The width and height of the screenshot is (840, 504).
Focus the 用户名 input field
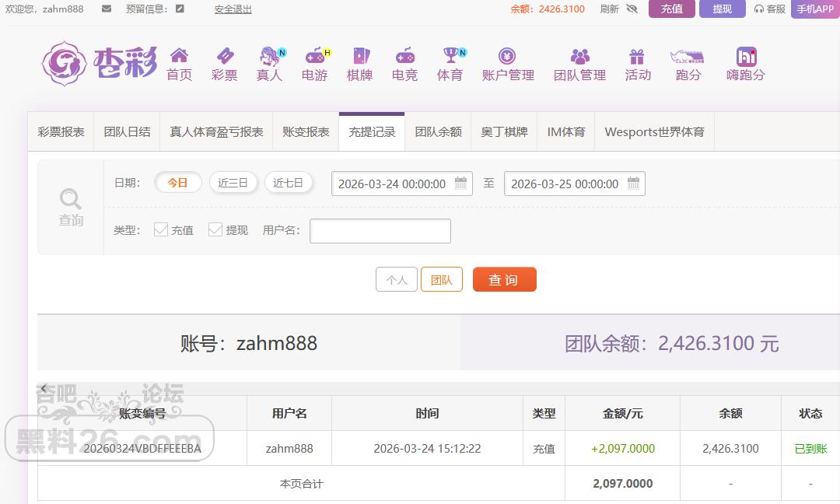click(x=380, y=231)
